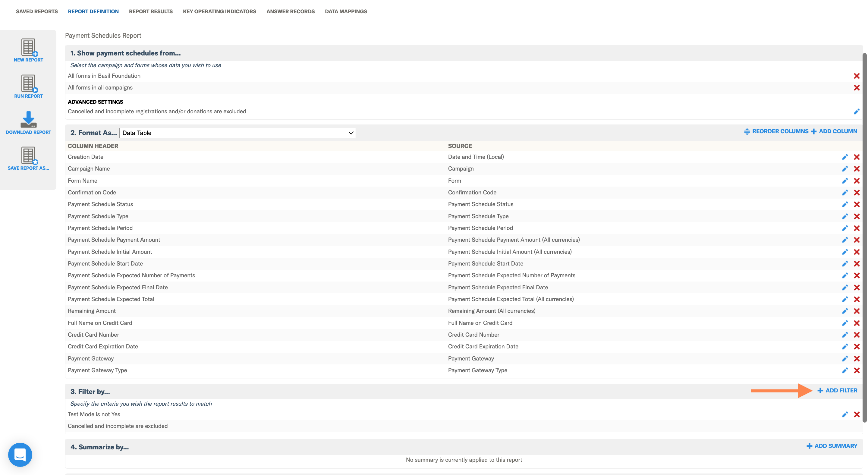Edit the Payment Schedule Status column

tap(845, 204)
